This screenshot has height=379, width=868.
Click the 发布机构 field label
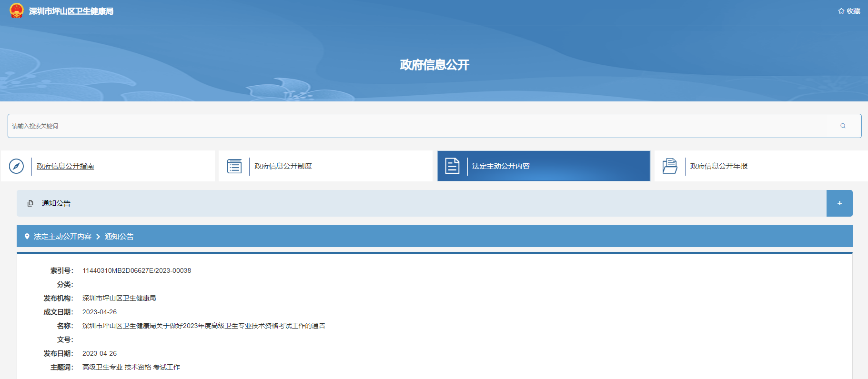(x=58, y=298)
